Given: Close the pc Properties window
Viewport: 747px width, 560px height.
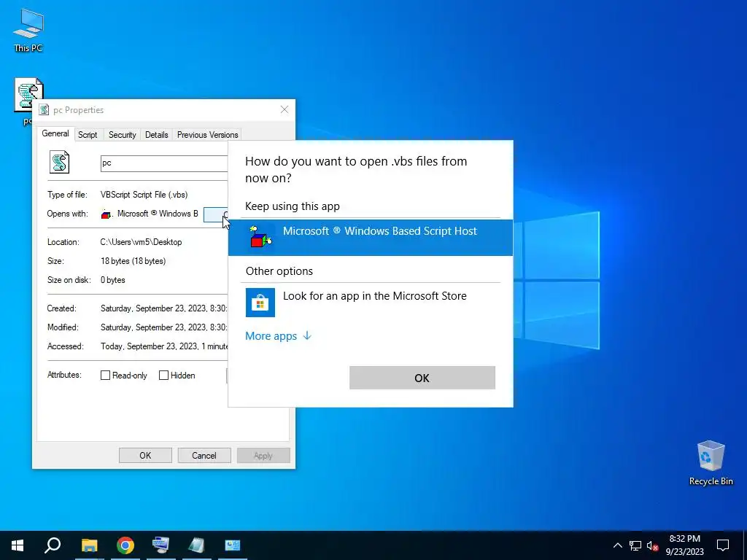Looking at the screenshot, I should (285, 109).
